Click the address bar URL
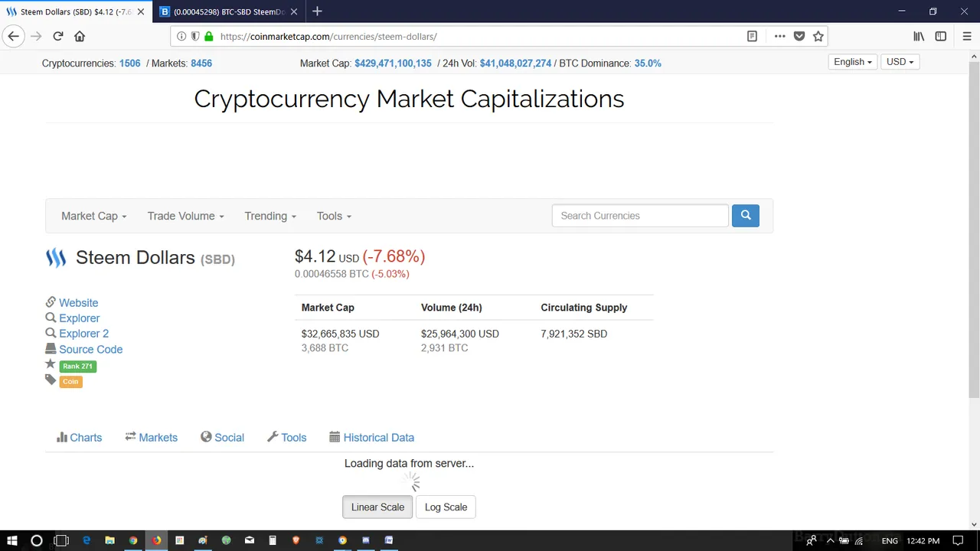 [328, 36]
